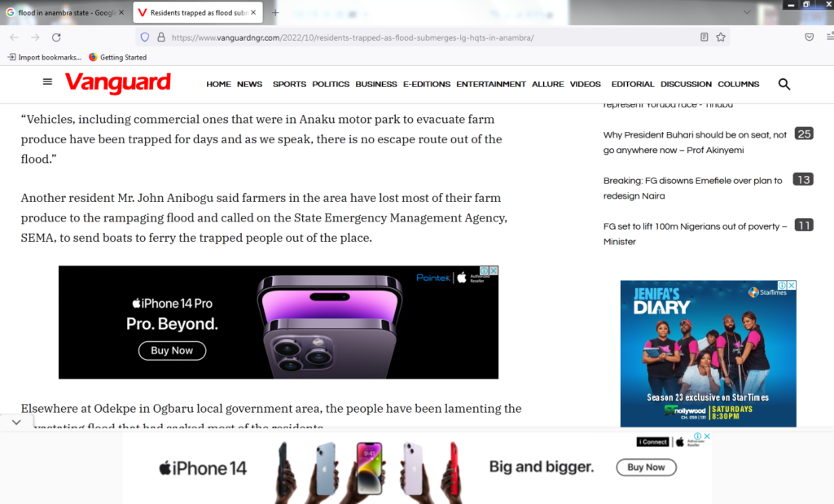The width and height of the screenshot is (834, 504).
Task: Click the 25 comments count badge
Action: click(804, 134)
